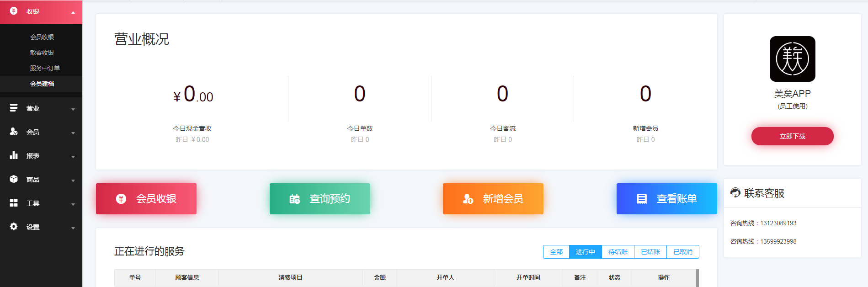Click the 开单人 column header
Viewport: 868px width, 287px height.
445,277
